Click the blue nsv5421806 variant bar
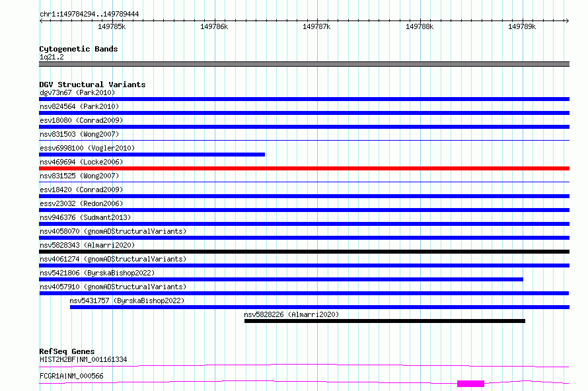This screenshot has width=588, height=391. tap(281, 279)
